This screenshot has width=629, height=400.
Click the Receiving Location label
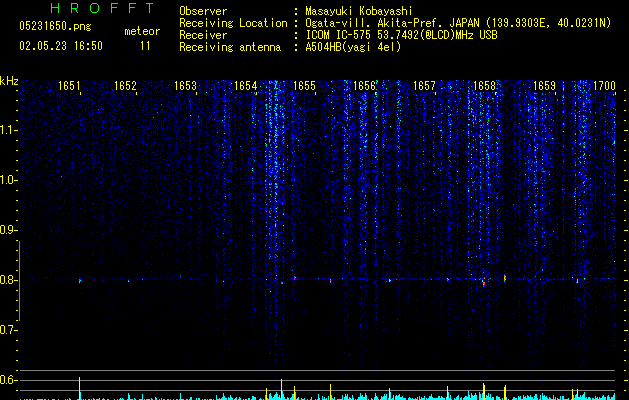(x=233, y=23)
